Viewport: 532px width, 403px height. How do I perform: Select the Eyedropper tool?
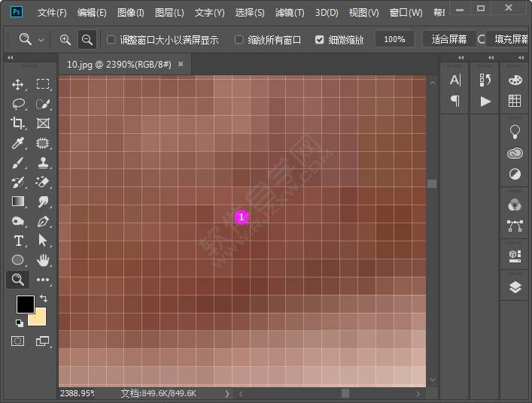19,143
